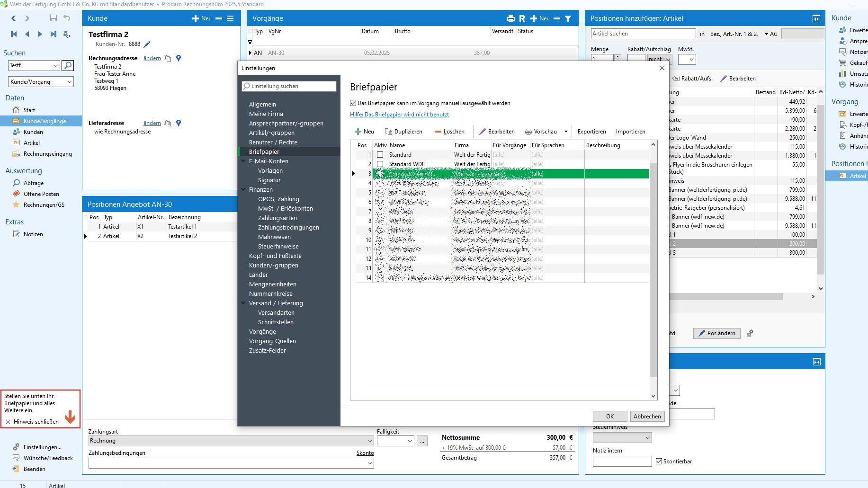Click the R icon in Vorgänge header
The height and width of the screenshot is (488, 868).
522,18
